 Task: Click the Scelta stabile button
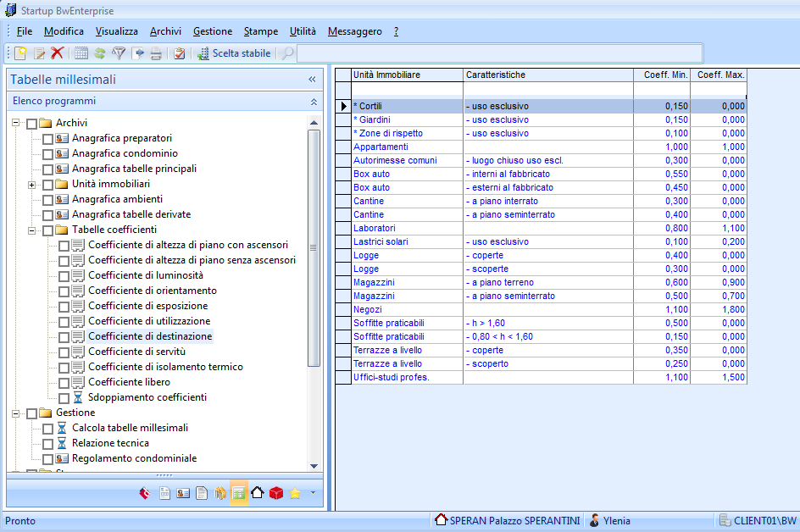(234, 53)
